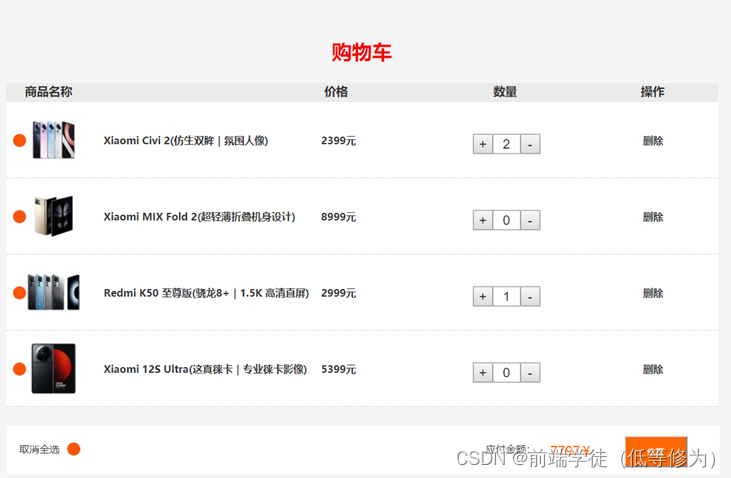Delete Redmi K50 via 删除
Image resolution: width=731 pixels, height=478 pixels.
[653, 293]
